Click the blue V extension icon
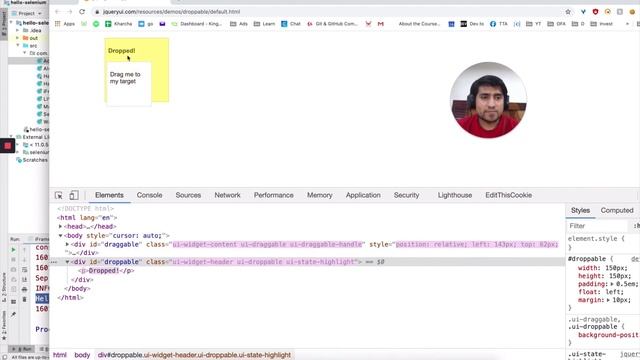The image size is (640, 360). 583,12
